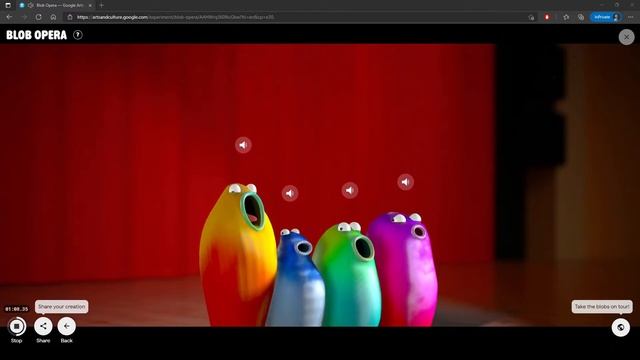This screenshot has height=360, width=640.
Task: Open the tab actions menu icon
Action: tap(8, 5)
